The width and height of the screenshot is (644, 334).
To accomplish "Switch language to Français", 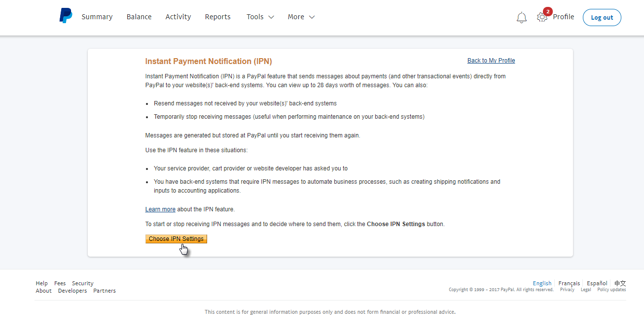I will click(569, 283).
